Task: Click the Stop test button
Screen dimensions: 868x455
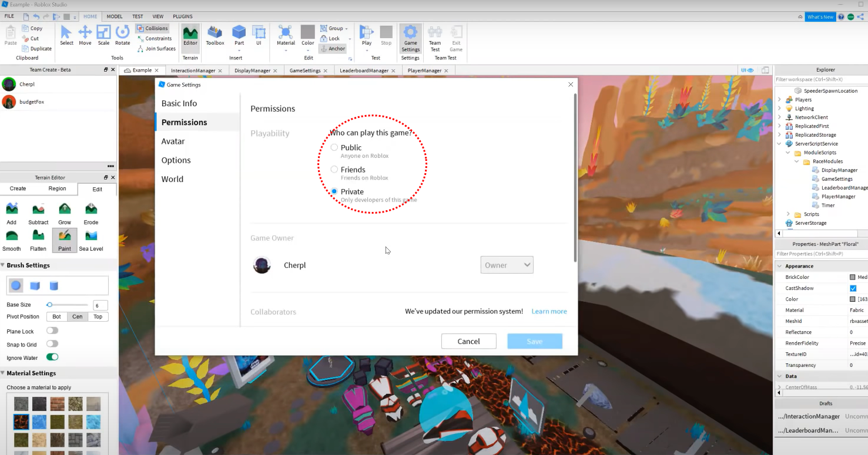Action: [x=386, y=35]
